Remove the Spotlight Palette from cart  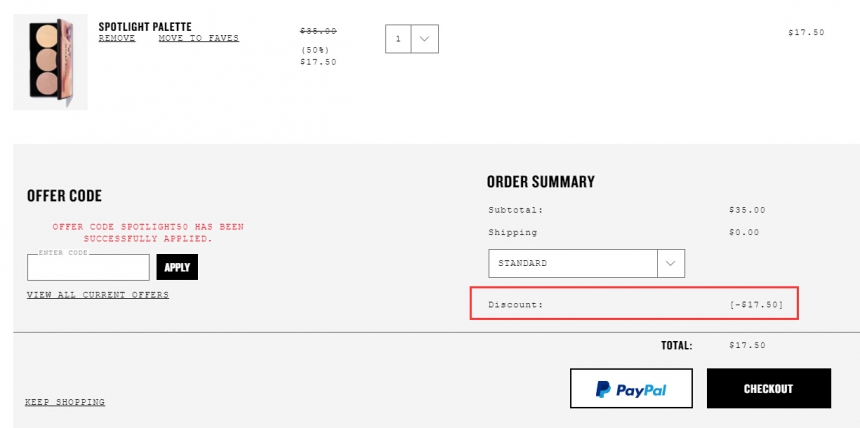tap(117, 38)
